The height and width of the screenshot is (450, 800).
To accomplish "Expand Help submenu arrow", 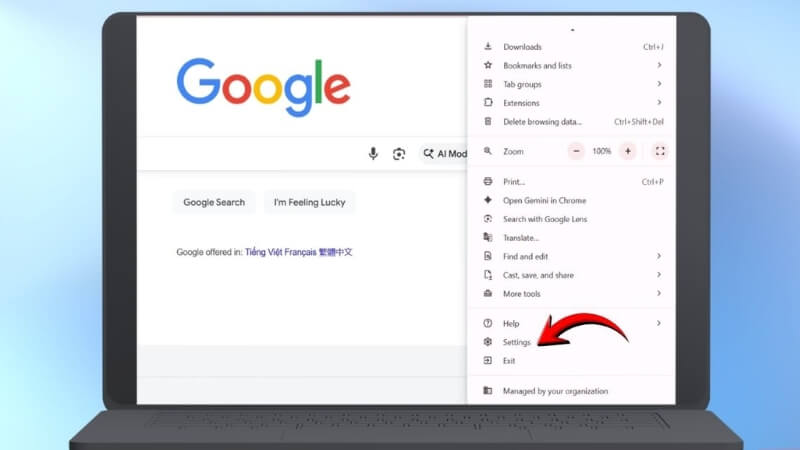I will (x=659, y=323).
